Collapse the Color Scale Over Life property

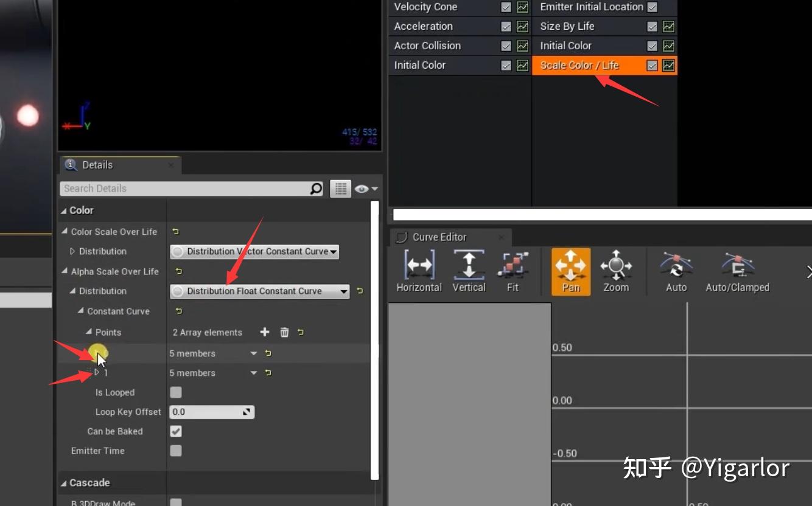click(x=65, y=232)
